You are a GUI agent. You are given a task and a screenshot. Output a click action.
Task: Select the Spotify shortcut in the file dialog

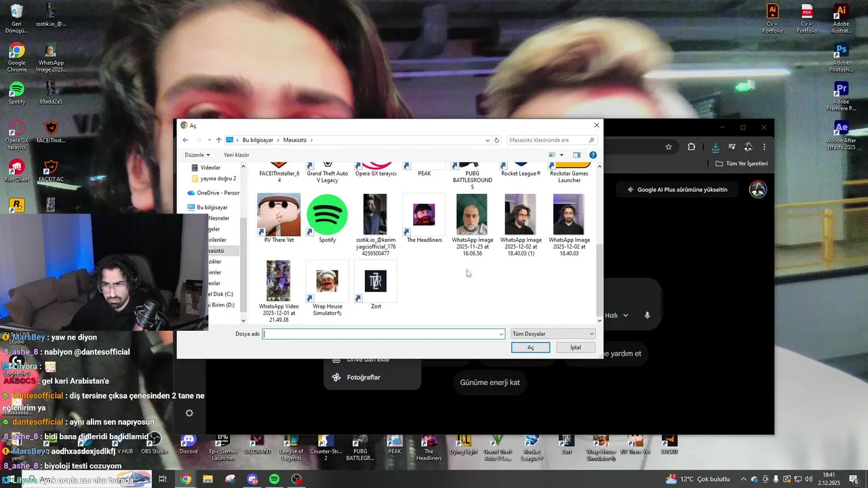click(328, 218)
